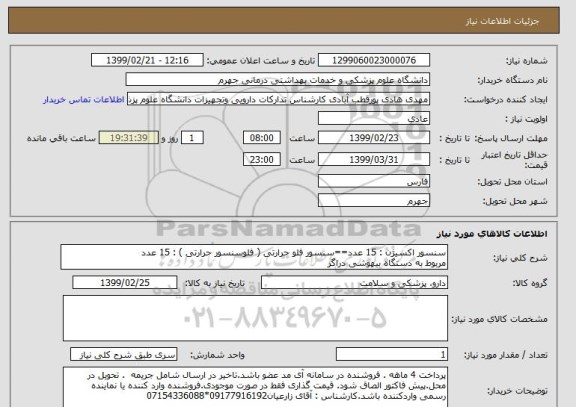This screenshot has height=407, width=576.
Task: Click the label استان محل تحویل
Action: click(512, 182)
